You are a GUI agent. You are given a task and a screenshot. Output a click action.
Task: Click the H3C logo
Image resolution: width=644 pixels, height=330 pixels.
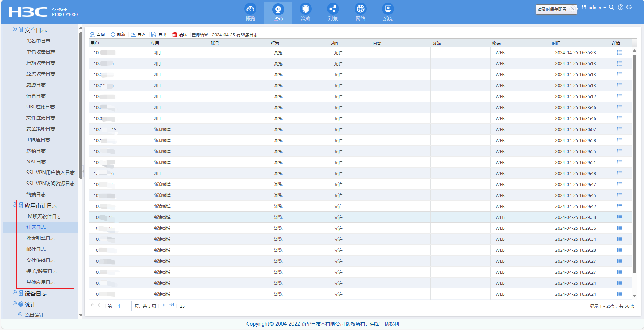tap(28, 12)
